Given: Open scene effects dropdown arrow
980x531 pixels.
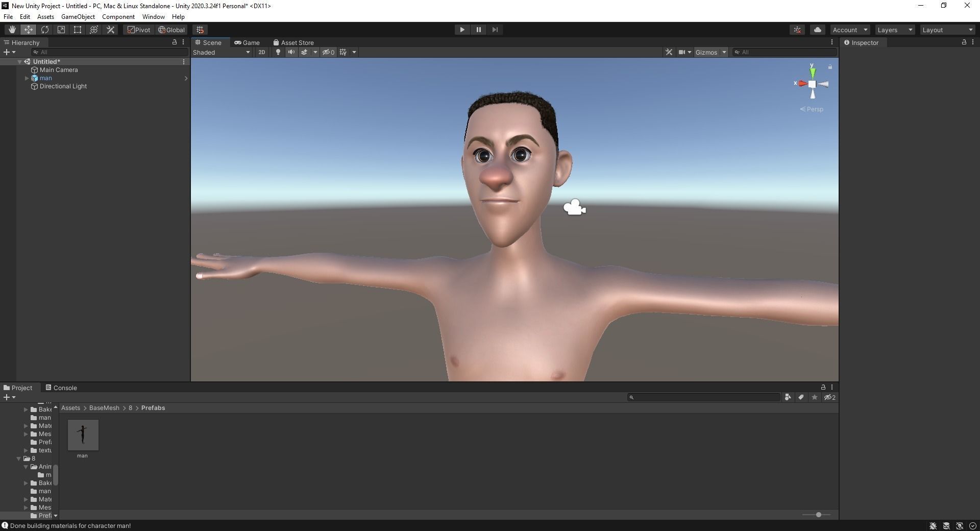Looking at the screenshot, I should (x=315, y=52).
